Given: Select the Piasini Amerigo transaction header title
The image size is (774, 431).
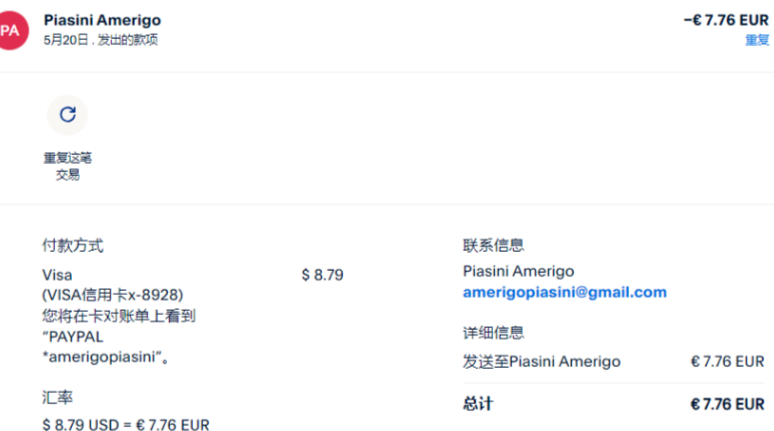Looking at the screenshot, I should point(102,20).
